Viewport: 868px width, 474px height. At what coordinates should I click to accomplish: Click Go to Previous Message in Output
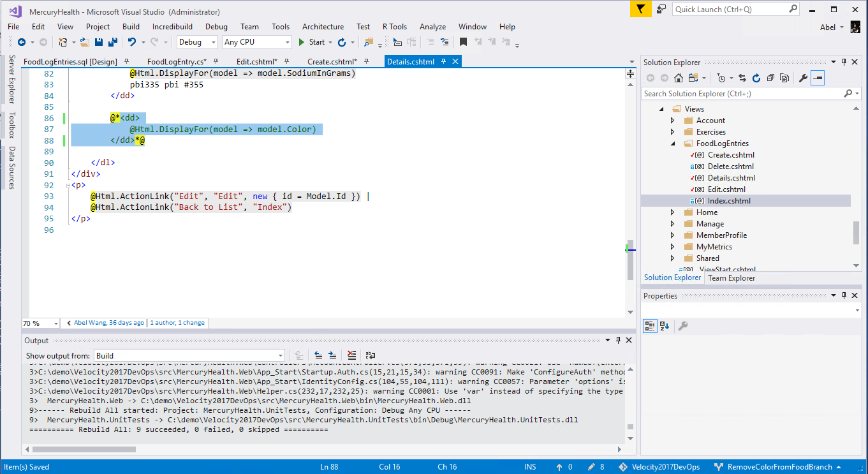coord(318,355)
